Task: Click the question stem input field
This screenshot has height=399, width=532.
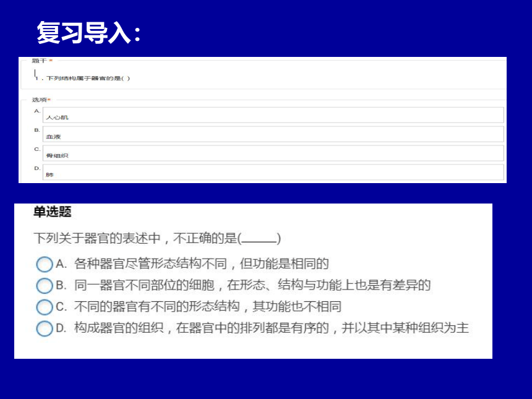Action: coord(264,76)
